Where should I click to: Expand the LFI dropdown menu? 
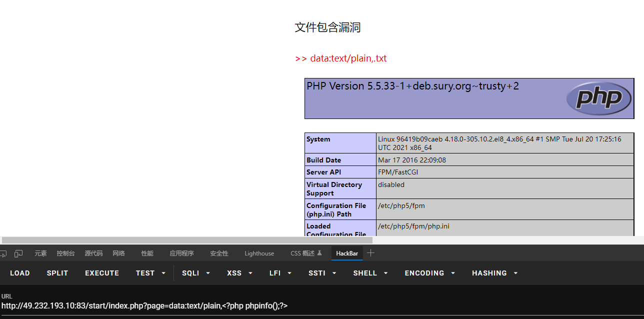click(x=281, y=273)
